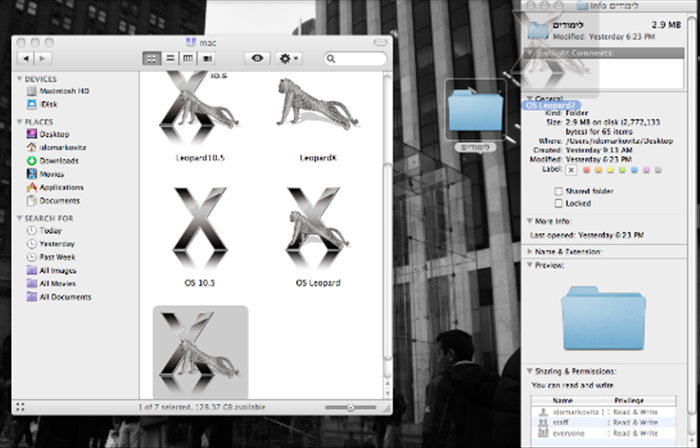Click the Finder search field
The width and height of the screenshot is (700, 448).
point(355,58)
